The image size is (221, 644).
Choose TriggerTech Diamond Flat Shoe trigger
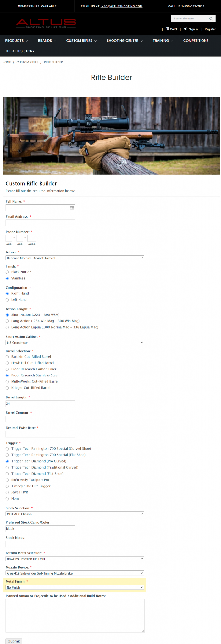pos(7,474)
